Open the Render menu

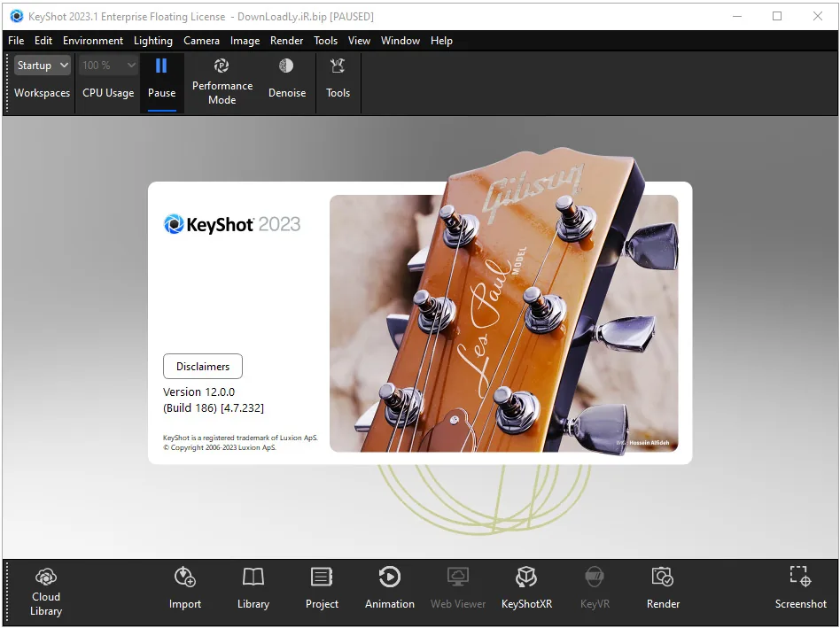point(286,41)
